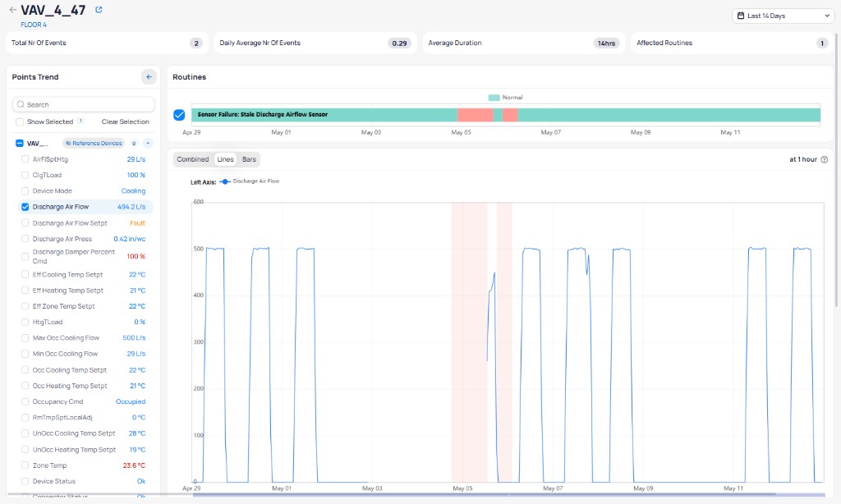Check Occupancy Cmd point
841x504 pixels.
coord(25,401)
